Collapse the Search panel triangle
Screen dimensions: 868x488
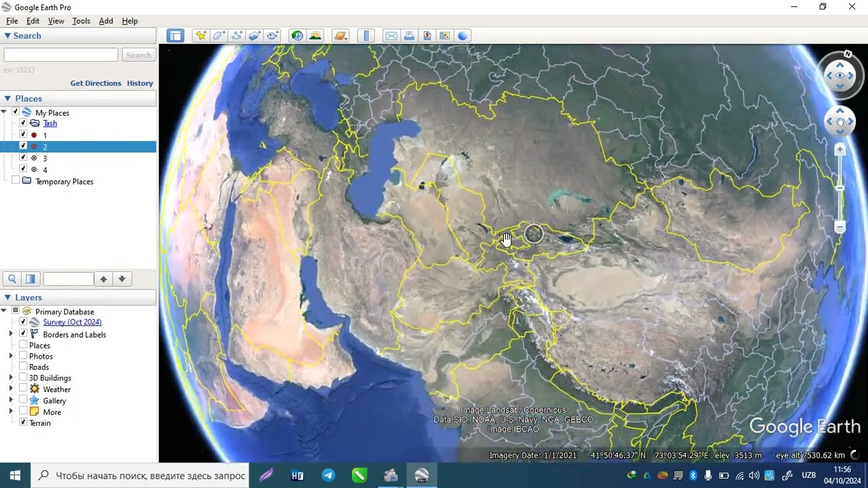coord(7,36)
